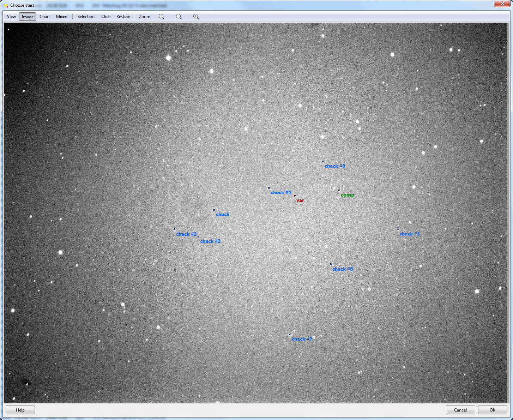
Task: Open Help for choosing stars
Action: coord(20,410)
